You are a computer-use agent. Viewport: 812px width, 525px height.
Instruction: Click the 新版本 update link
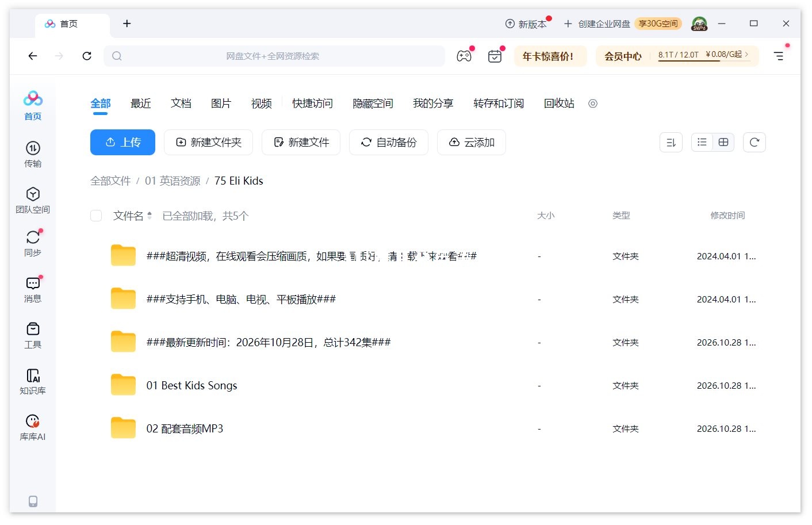[526, 24]
